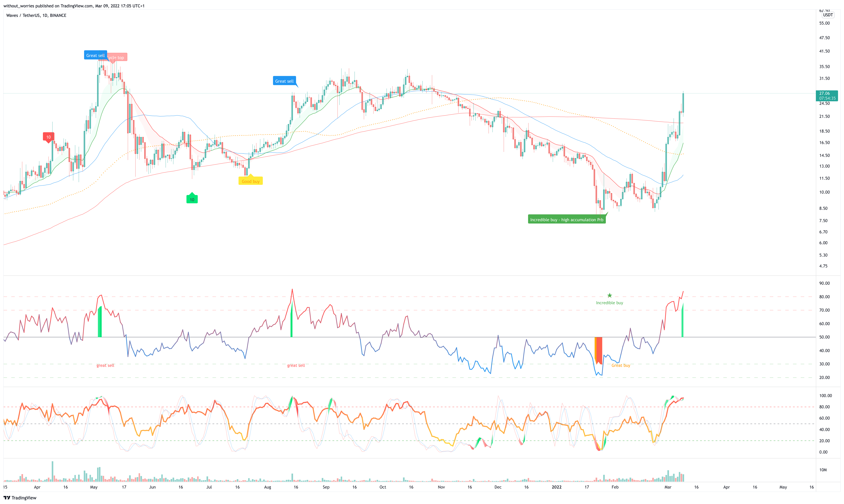This screenshot has height=504, width=844.
Task: Click the Jun label on time axis
Action: pyautogui.click(x=153, y=487)
